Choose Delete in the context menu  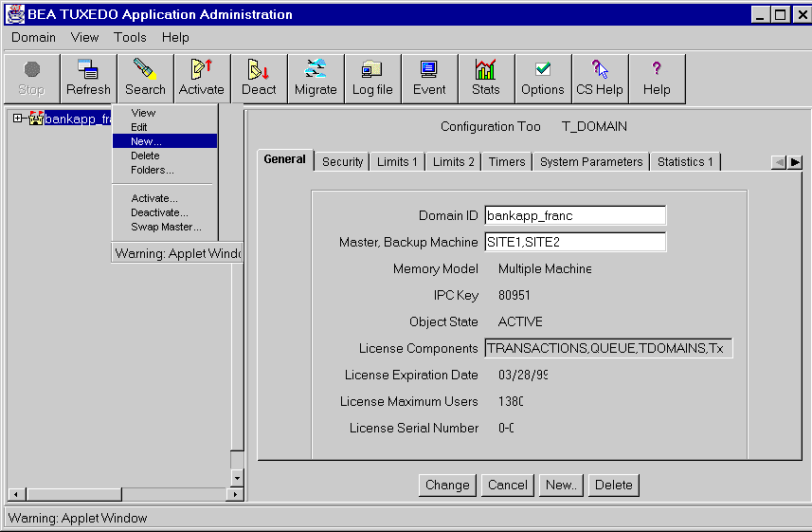[165, 156]
